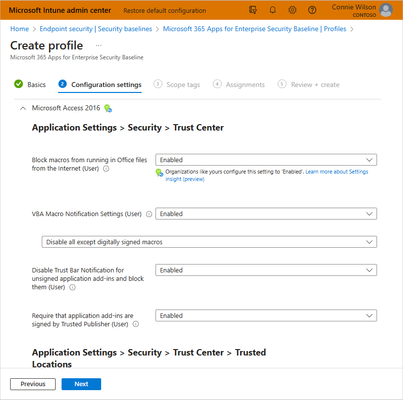Click 'Application Settings > Security > Trust Center' heading

click(x=128, y=128)
